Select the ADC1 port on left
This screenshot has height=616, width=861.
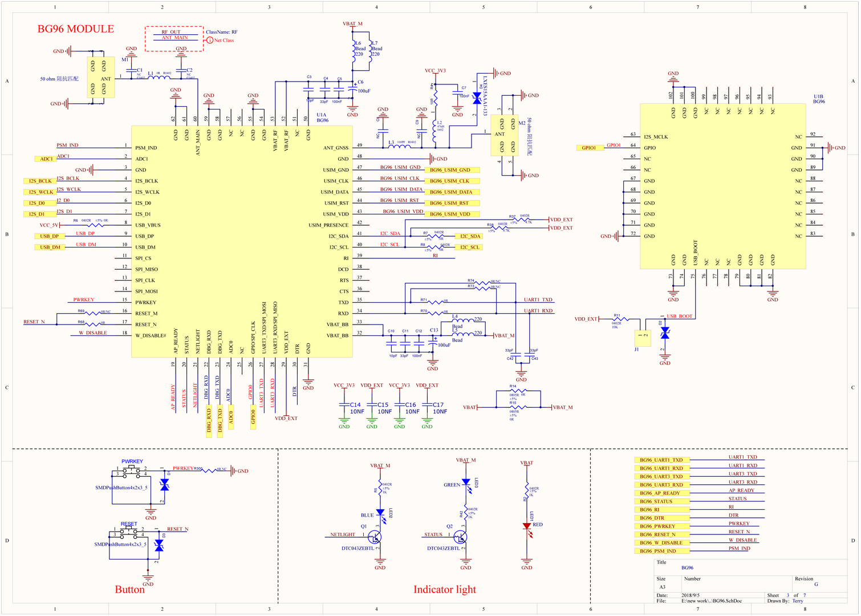pyautogui.click(x=46, y=159)
